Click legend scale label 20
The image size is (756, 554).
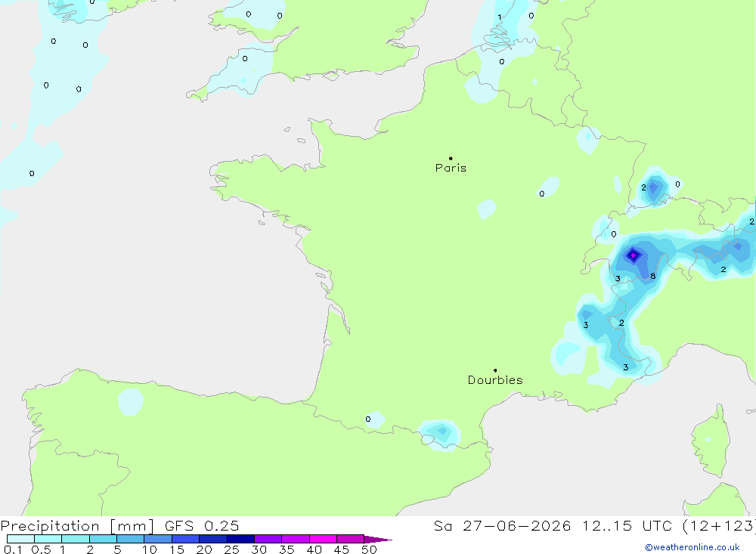click(204, 549)
